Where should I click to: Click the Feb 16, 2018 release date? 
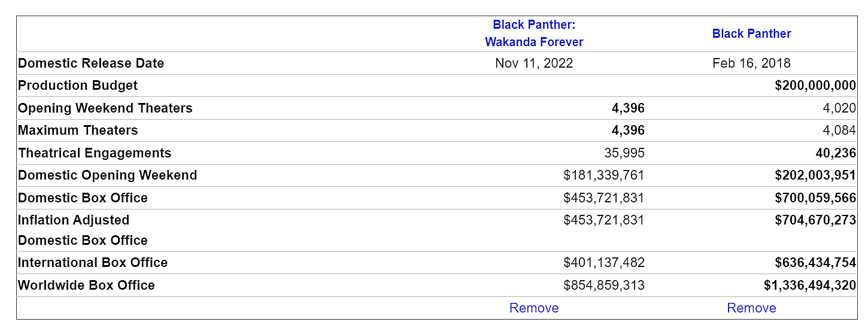pos(751,63)
